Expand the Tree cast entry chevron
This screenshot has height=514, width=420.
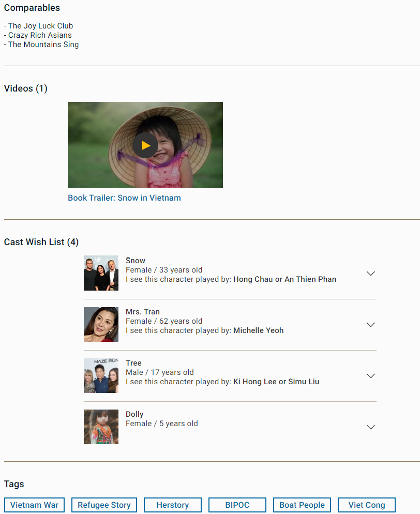(370, 375)
